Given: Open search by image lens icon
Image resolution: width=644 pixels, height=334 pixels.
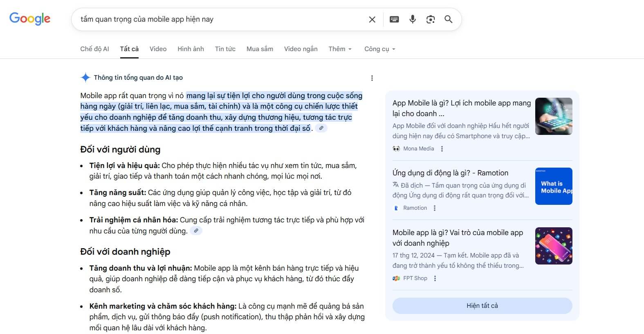Looking at the screenshot, I should [x=430, y=19].
